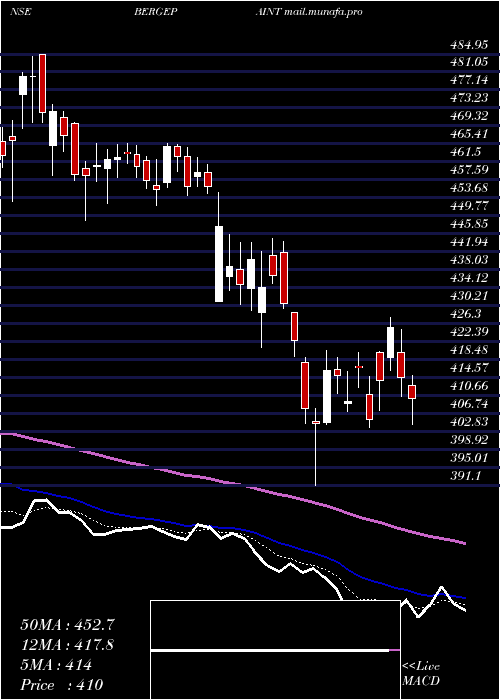Screen dimensions: 500x700
Task: Click the 422.39 price level label
Action: (x=468, y=332)
